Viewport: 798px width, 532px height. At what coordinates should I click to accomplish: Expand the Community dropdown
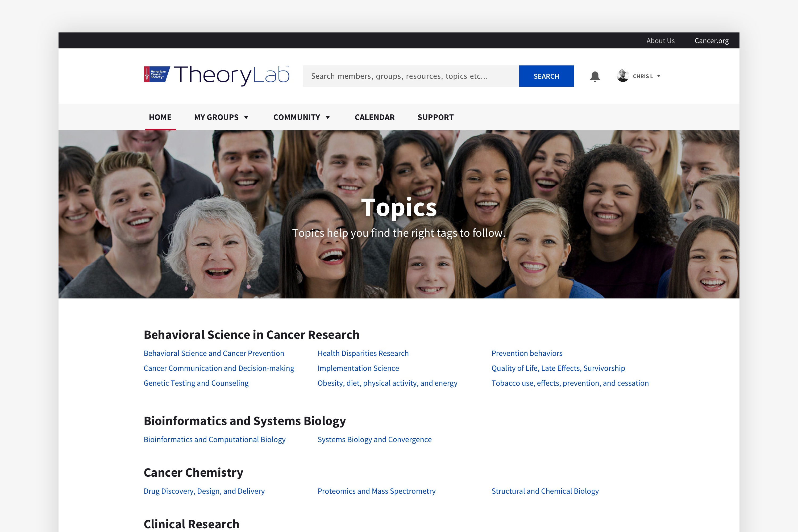point(302,117)
